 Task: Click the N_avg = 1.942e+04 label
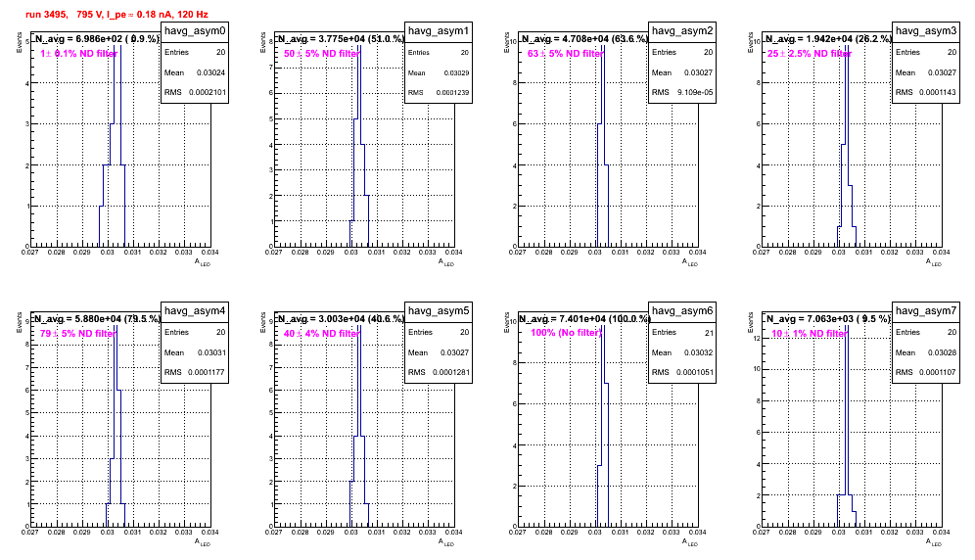pos(828,39)
